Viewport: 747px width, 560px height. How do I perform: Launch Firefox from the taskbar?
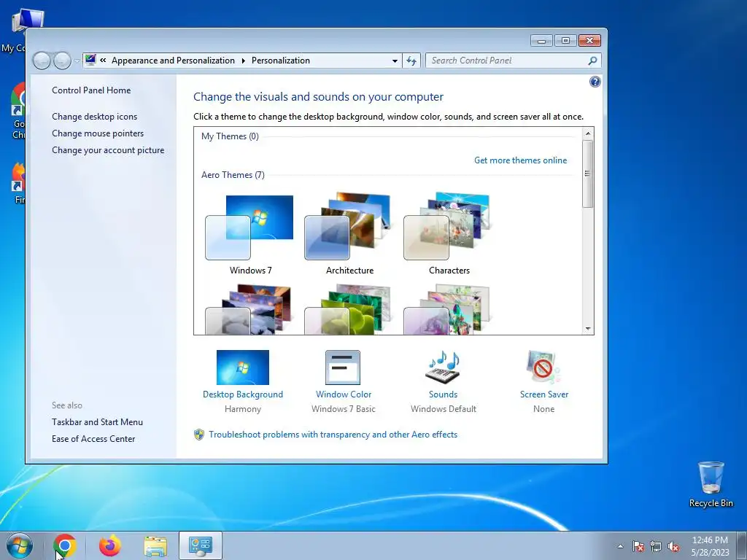(x=110, y=545)
